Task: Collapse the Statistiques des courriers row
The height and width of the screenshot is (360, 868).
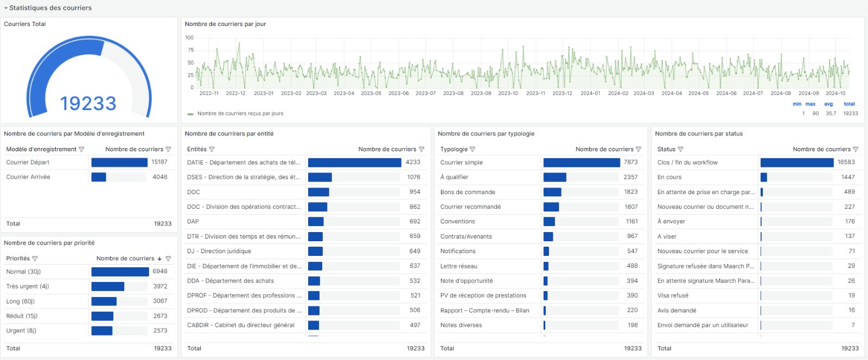Action: 6,8
